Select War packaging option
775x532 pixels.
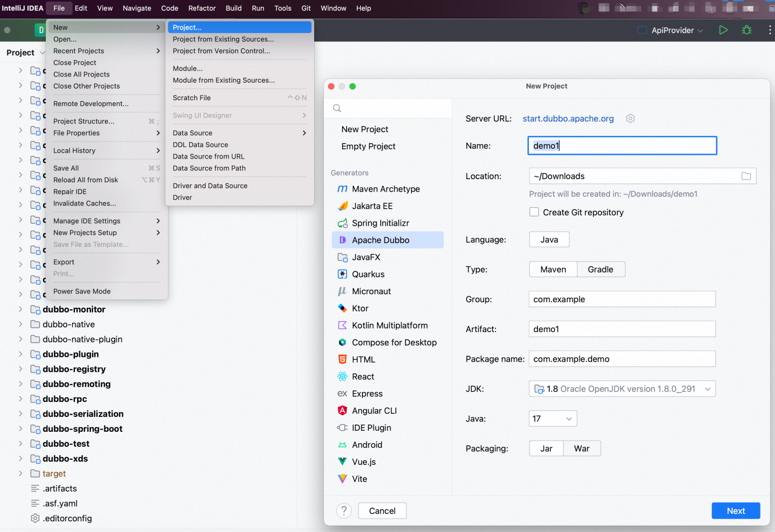pyautogui.click(x=581, y=449)
